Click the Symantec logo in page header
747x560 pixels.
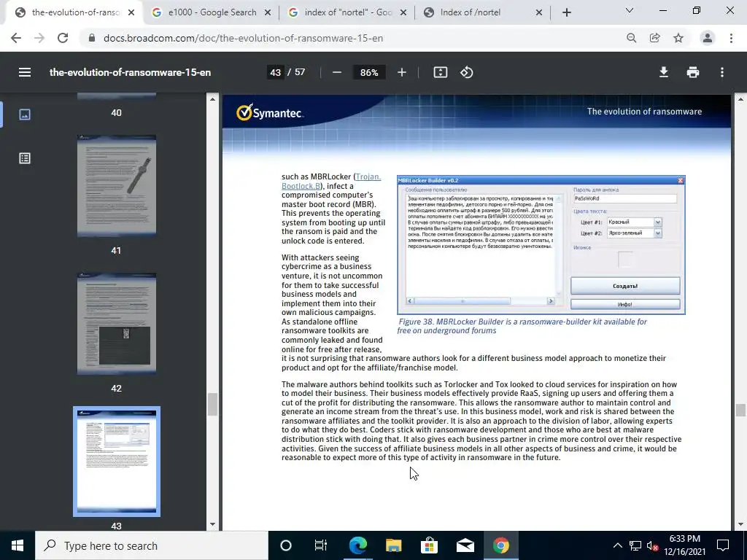270,113
